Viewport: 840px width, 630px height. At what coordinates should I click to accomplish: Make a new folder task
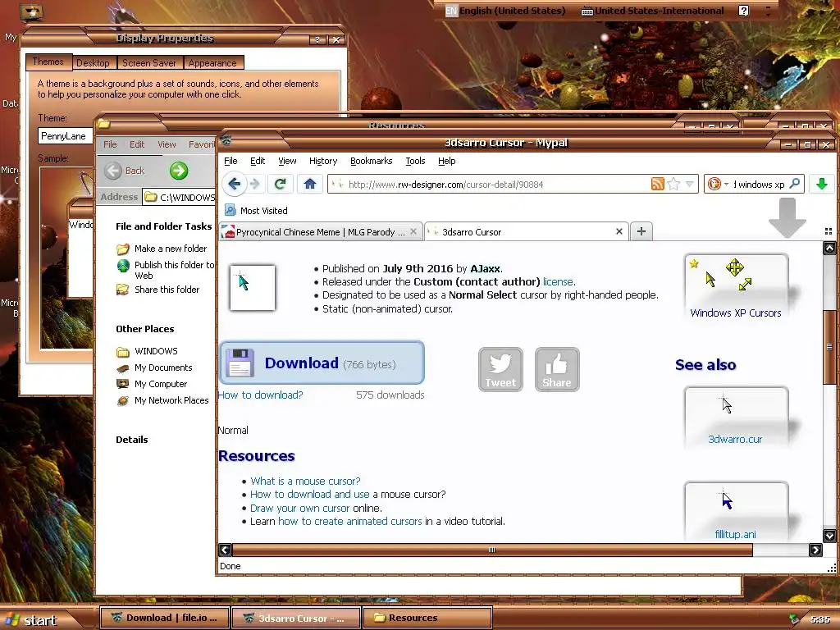(162, 249)
